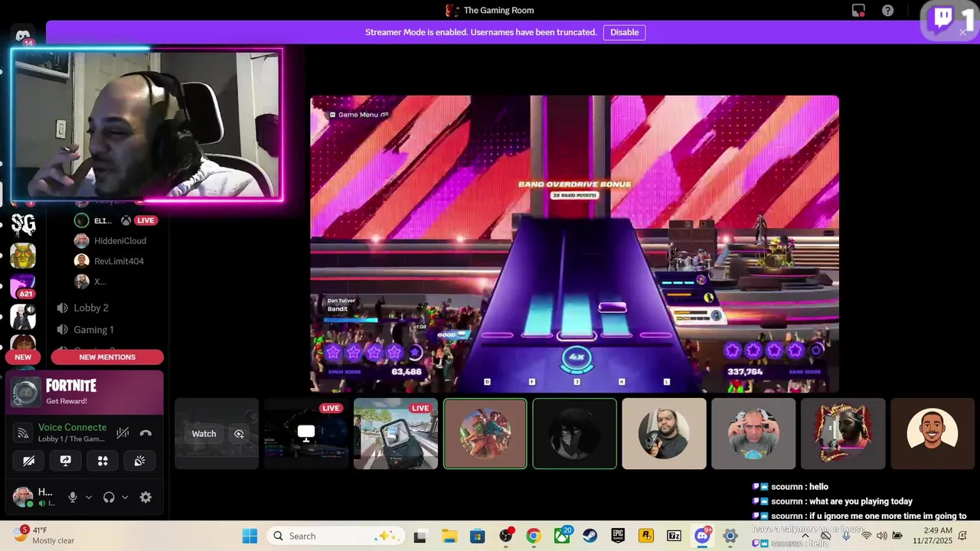Screen dimensions: 980x551
Task: Turn on camera in voice panel
Action: coord(29,461)
